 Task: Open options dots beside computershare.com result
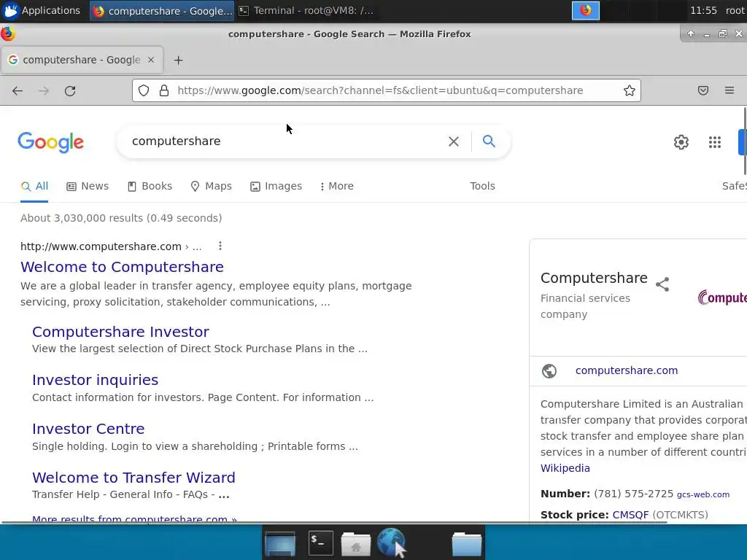coord(220,246)
